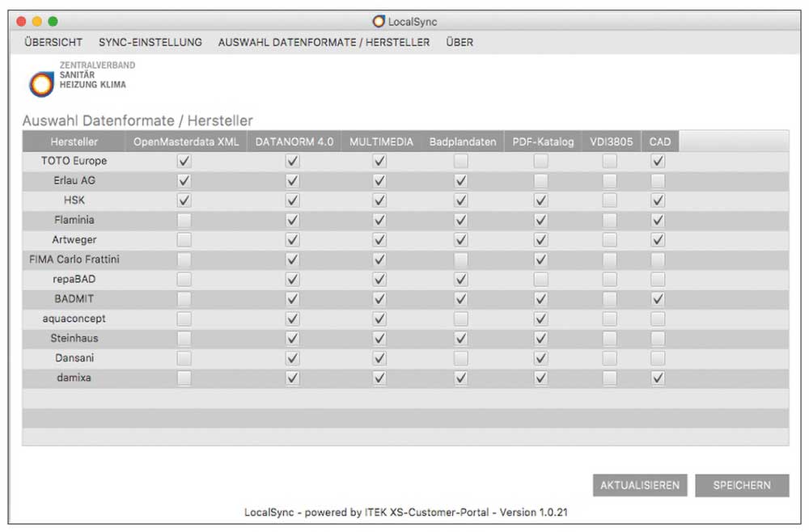
Task: Open the ÜBERSICHT menu
Action: tap(53, 42)
